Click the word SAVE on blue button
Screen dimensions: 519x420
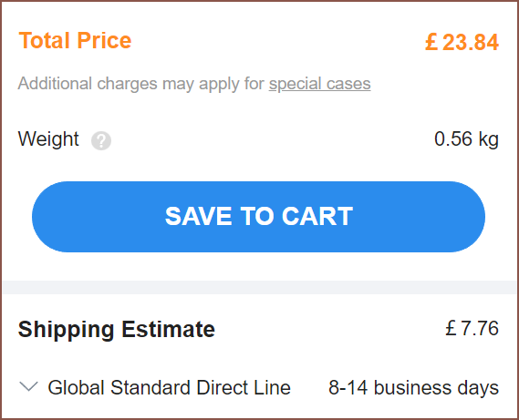[x=198, y=216]
